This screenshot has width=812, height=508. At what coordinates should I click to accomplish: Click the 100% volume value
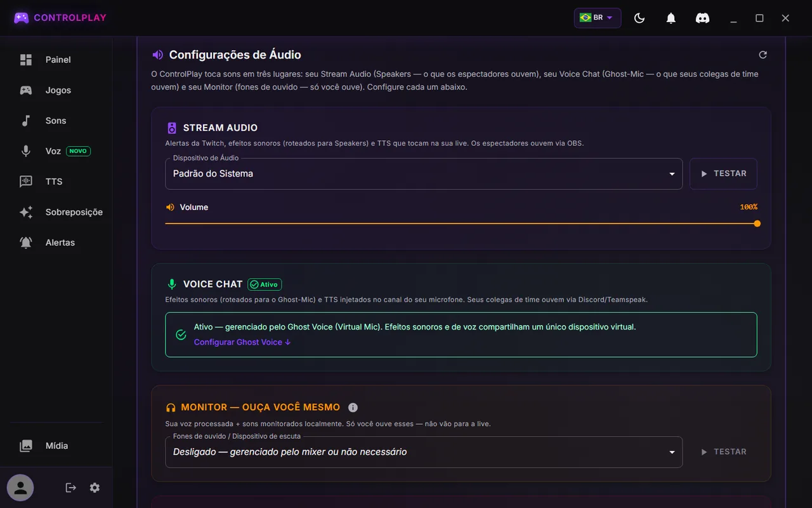pos(749,207)
